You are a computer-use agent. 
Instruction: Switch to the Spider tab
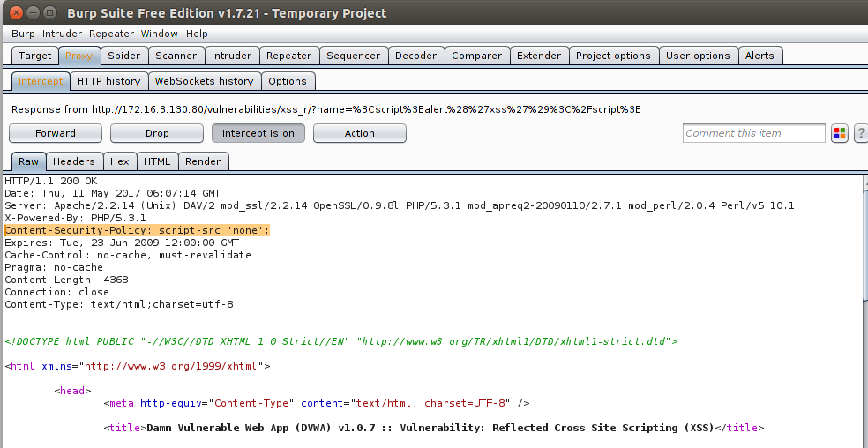click(124, 56)
